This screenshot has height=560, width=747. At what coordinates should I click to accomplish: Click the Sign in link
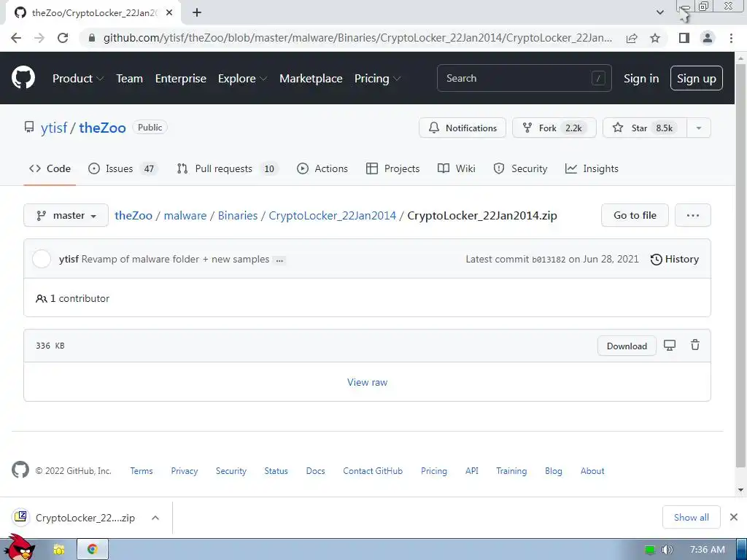pos(641,79)
